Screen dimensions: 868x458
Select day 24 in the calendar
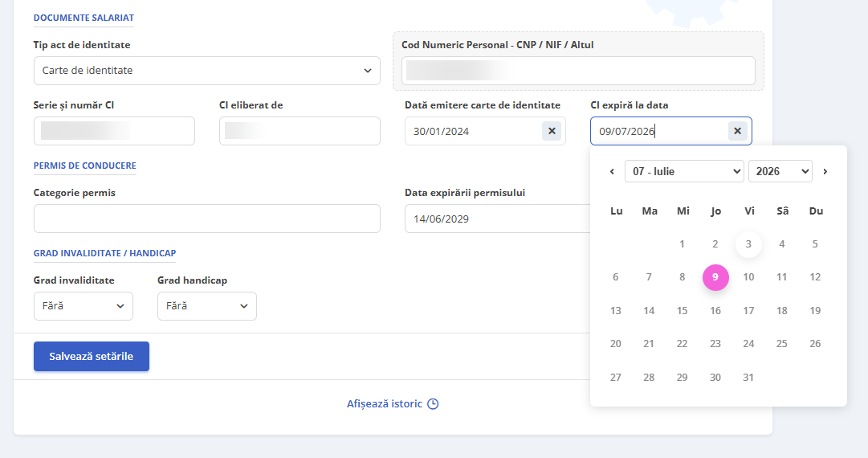[748, 344]
